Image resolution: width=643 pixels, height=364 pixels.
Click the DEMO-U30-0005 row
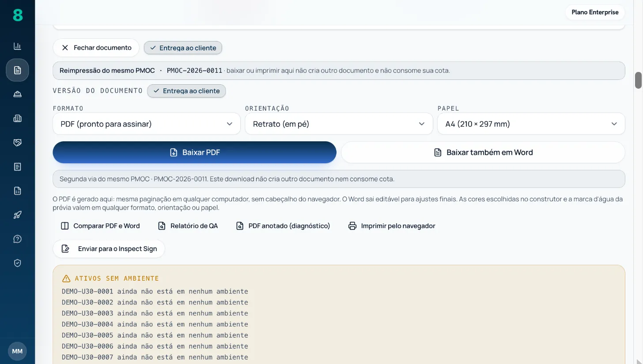coord(155,335)
